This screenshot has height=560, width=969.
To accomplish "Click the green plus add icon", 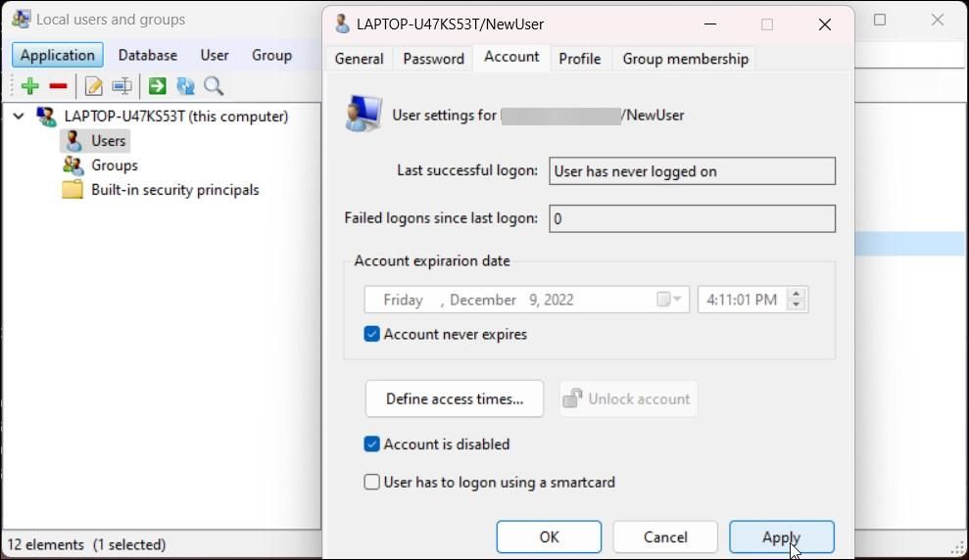I will 29,86.
